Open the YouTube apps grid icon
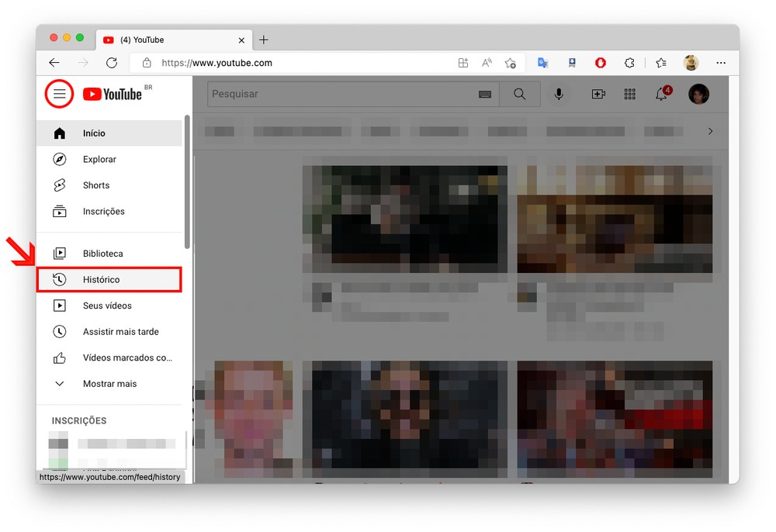This screenshot has width=776, height=532. tap(629, 94)
